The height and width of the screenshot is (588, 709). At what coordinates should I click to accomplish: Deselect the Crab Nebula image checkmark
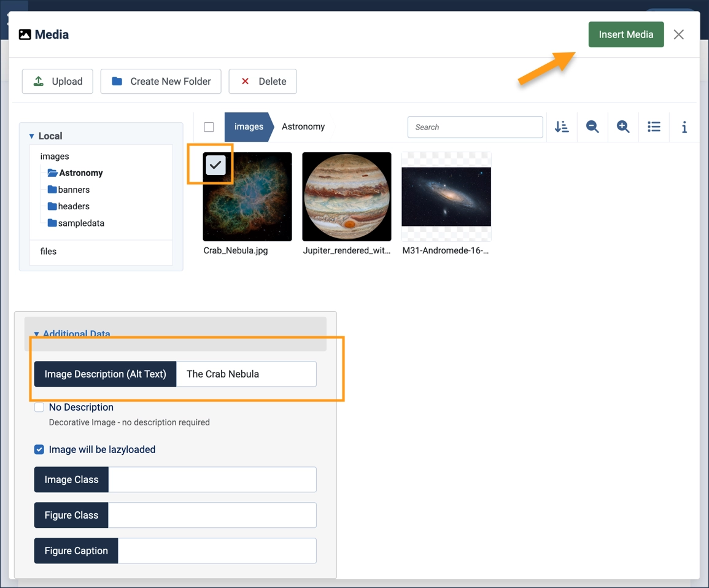pyautogui.click(x=215, y=165)
